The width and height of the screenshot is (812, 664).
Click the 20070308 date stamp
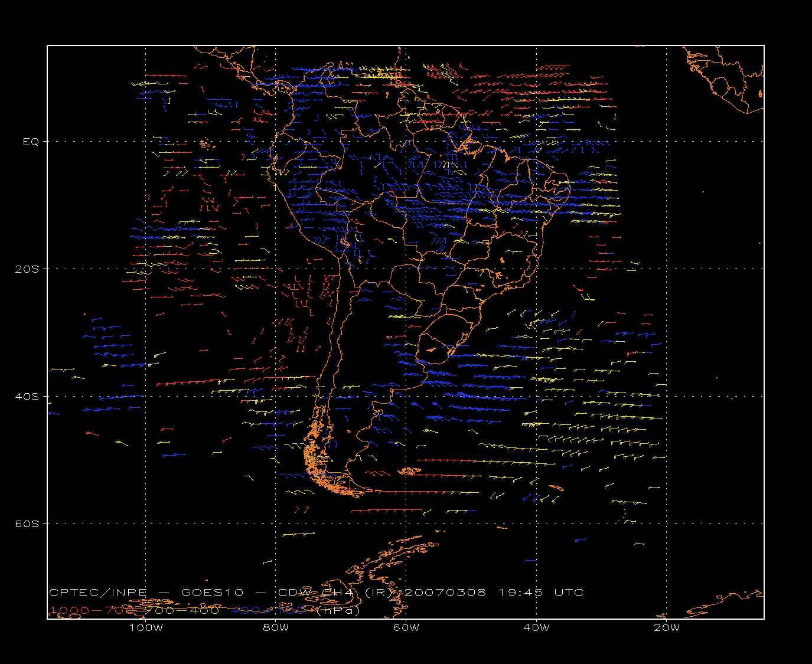coord(445,592)
